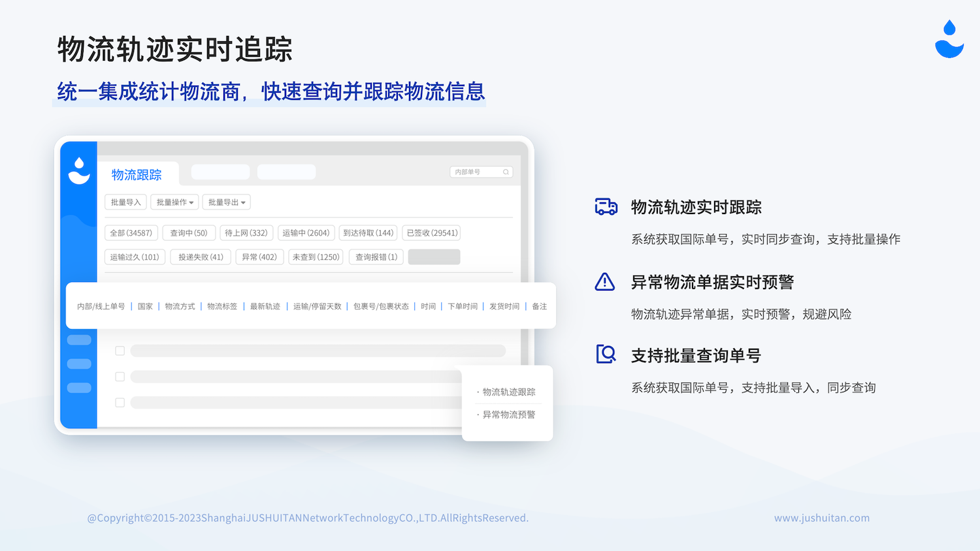This screenshot has width=980, height=551.
Task: Filter by 运输过久 (101)
Action: coord(135,257)
